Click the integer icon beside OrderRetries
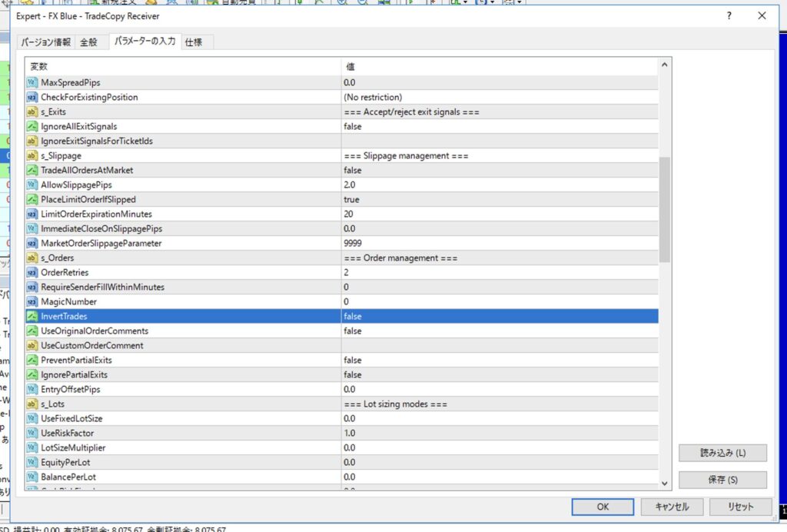Image resolution: width=787 pixels, height=532 pixels. [x=32, y=272]
